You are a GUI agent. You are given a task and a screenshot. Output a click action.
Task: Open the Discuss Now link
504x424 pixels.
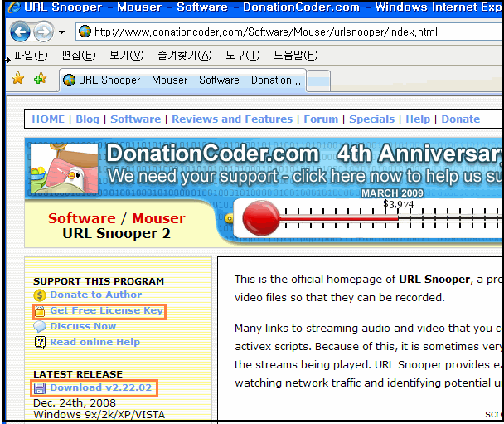click(x=83, y=326)
